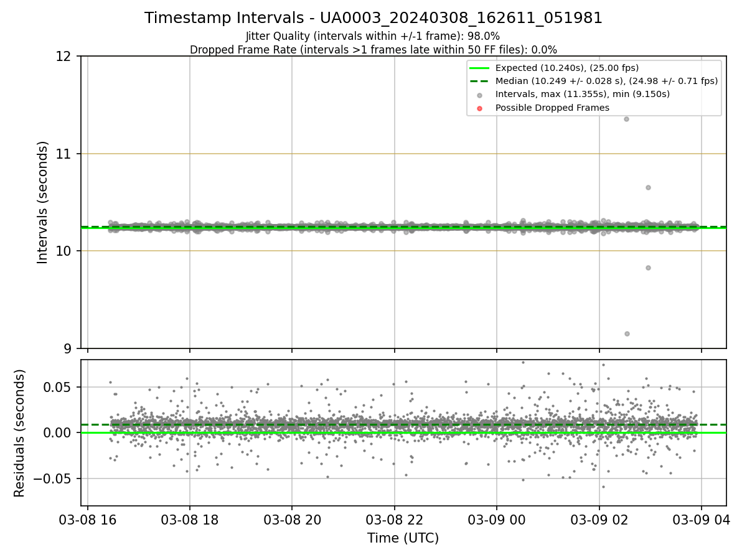Click the plot title 'Timestamp Intervals - UA0003_20240308_162611_051981'

pos(374,18)
